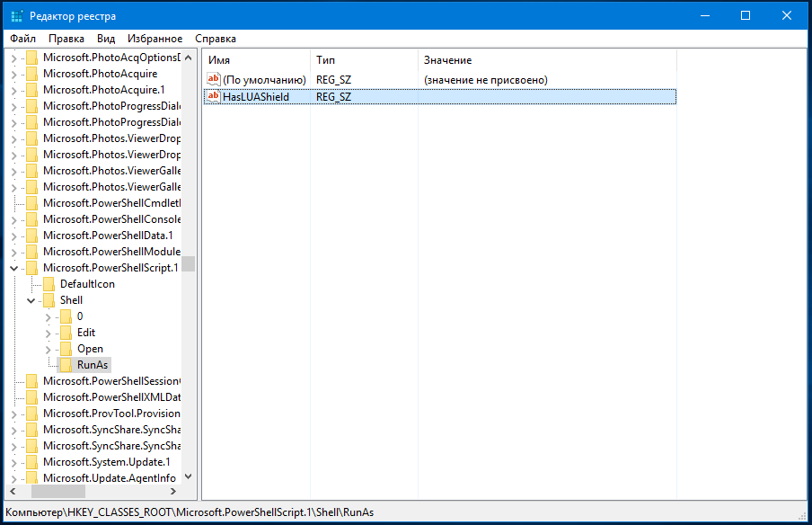This screenshot has width=812, height=525.
Task: Click folder icon of Microsoft.PhotoAcquire.1
Action: (x=31, y=90)
